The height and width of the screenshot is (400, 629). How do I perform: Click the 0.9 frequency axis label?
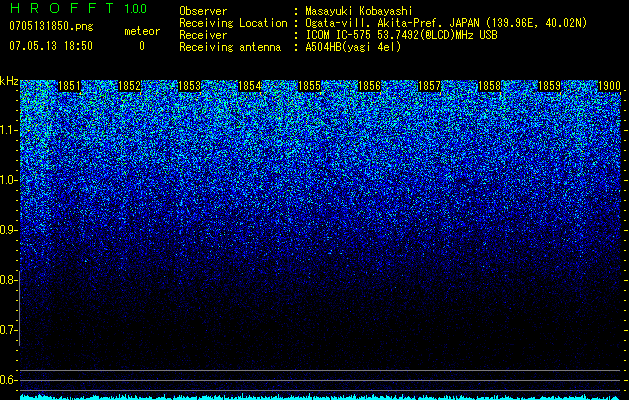9,230
